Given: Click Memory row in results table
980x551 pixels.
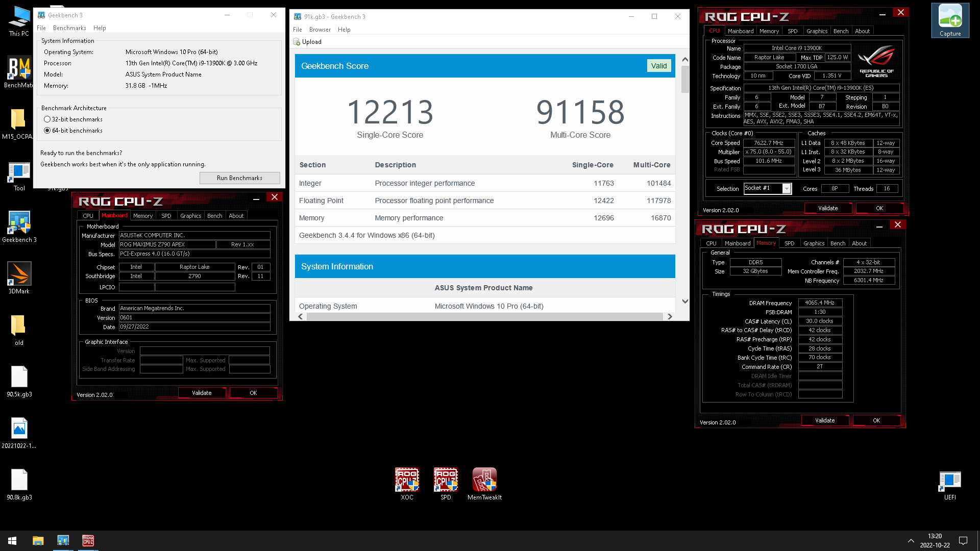Looking at the screenshot, I should tap(485, 218).
